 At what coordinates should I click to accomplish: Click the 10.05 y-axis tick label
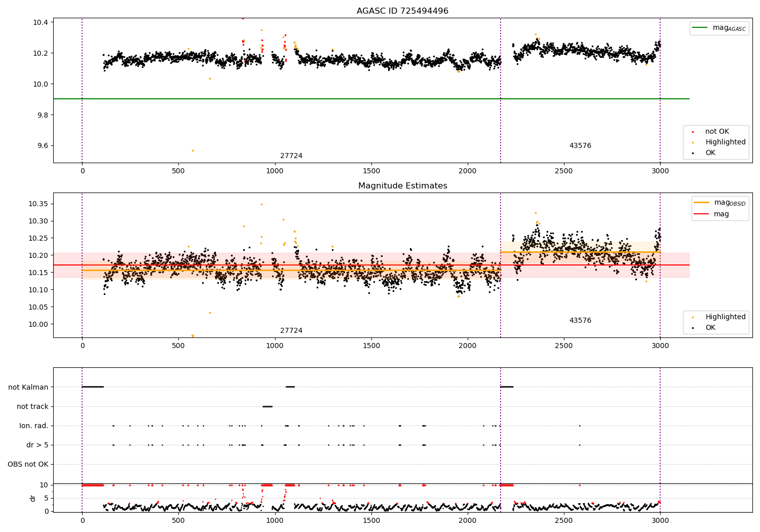39,308
